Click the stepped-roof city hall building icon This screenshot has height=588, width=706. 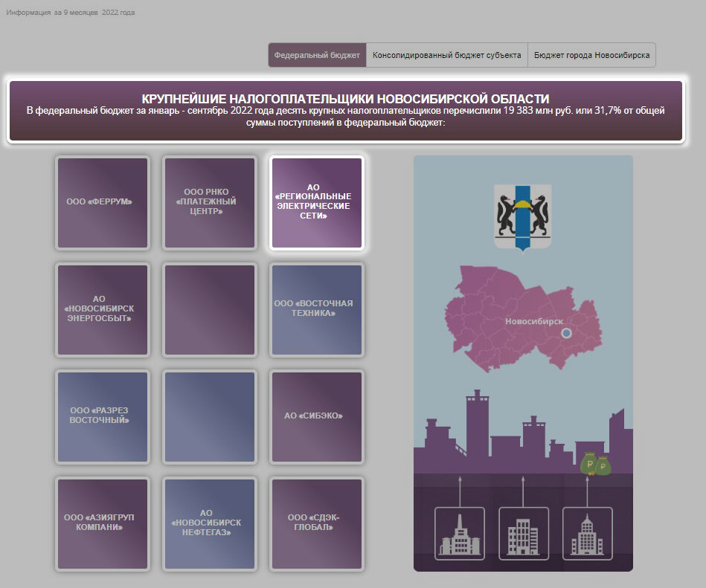coord(587,534)
